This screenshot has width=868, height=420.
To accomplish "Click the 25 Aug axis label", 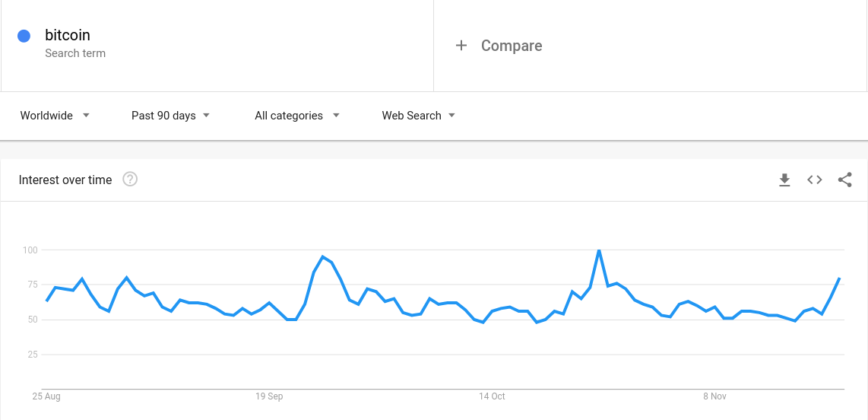I will (x=46, y=396).
